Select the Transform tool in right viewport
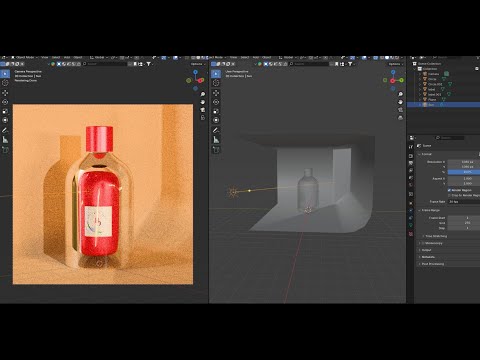Image resolution: width=480 pixels, height=360 pixels. tap(216, 120)
